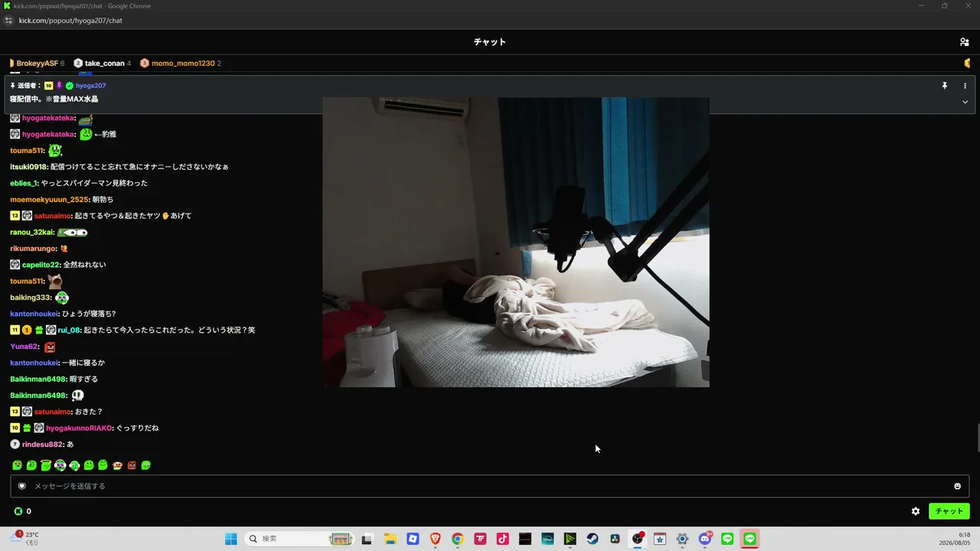
Task: Open OBS Studio from the taskbar
Action: pos(637,539)
